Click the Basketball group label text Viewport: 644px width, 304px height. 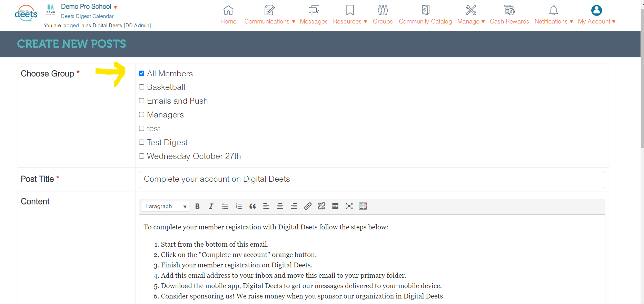166,87
